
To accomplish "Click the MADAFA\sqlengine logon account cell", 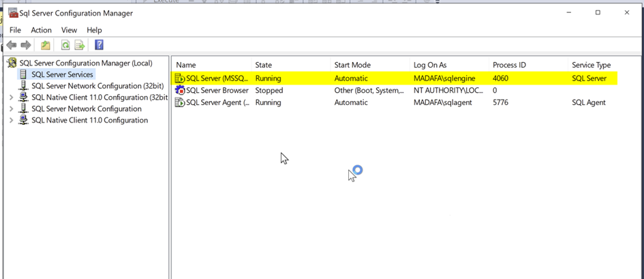I will [x=444, y=78].
